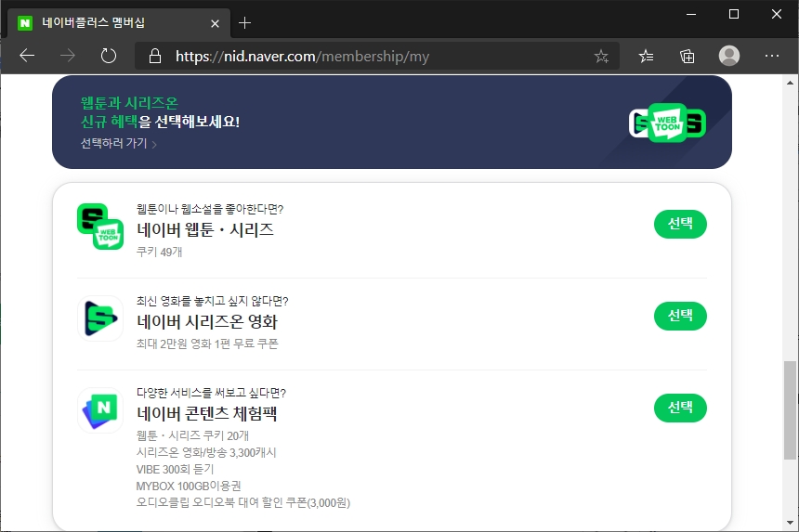Click the VIBE 300회 듣기 line
Screen dimensions: 799x532
[x=175, y=470]
